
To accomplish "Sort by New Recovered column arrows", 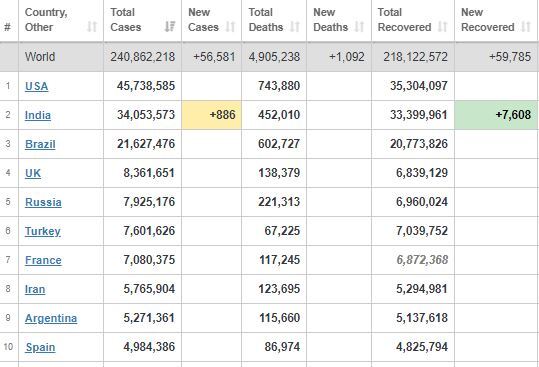I will pos(526,26).
